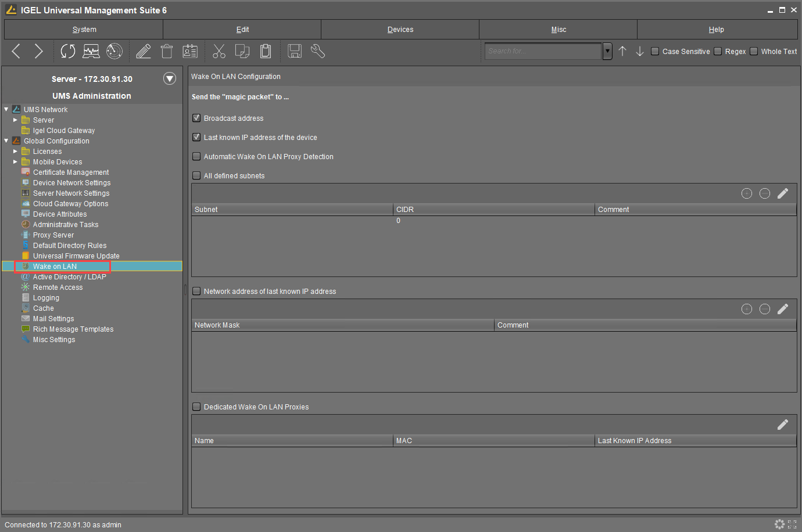Enable Automatic Wake On LAN Proxy Detection
Image resolution: width=802 pixels, height=532 pixels.
coord(196,157)
